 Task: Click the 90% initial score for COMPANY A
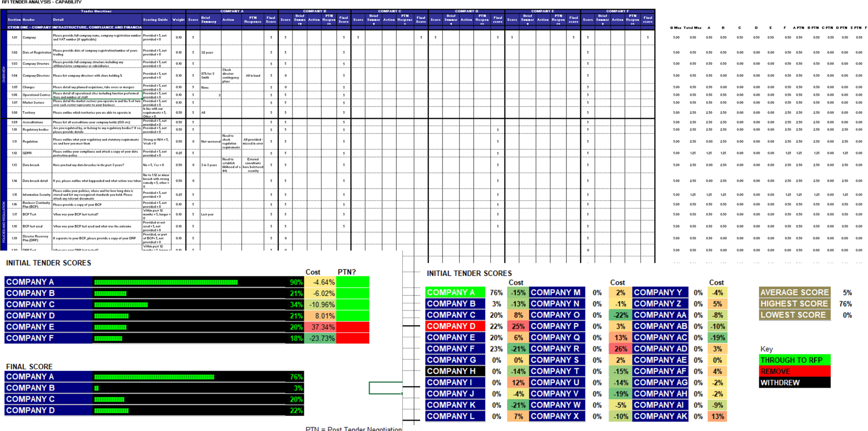(296, 282)
